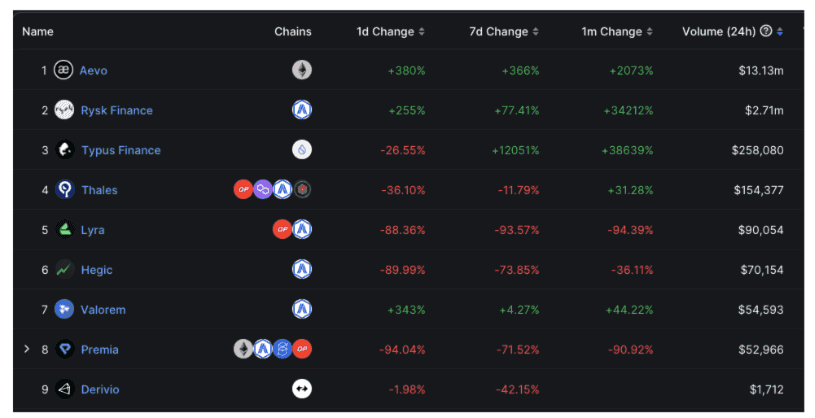Click the Lyra logo icon

tap(64, 230)
